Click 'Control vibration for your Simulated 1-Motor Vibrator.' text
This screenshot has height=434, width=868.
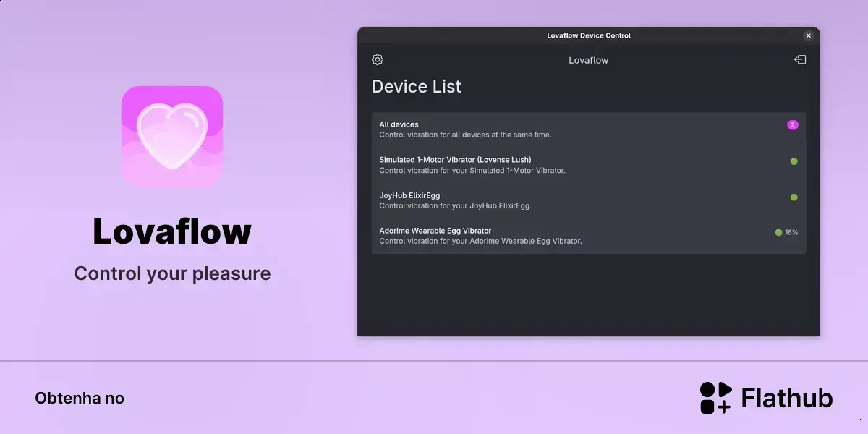[472, 171]
